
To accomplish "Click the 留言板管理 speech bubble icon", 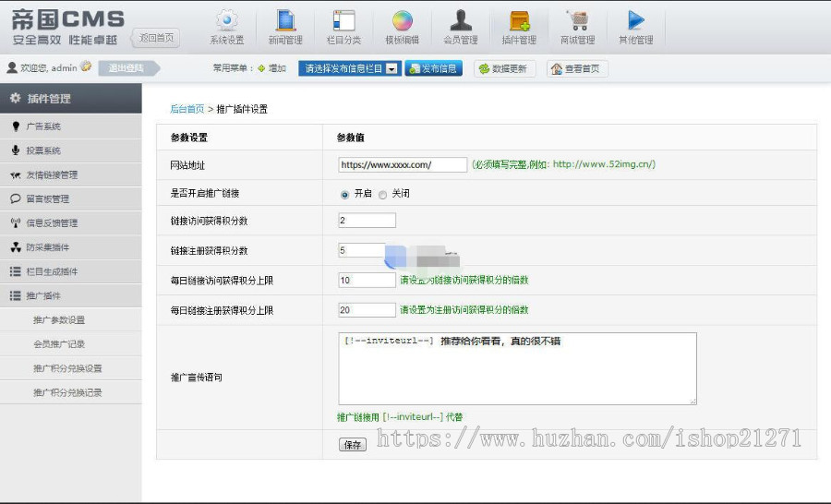I will [16, 198].
